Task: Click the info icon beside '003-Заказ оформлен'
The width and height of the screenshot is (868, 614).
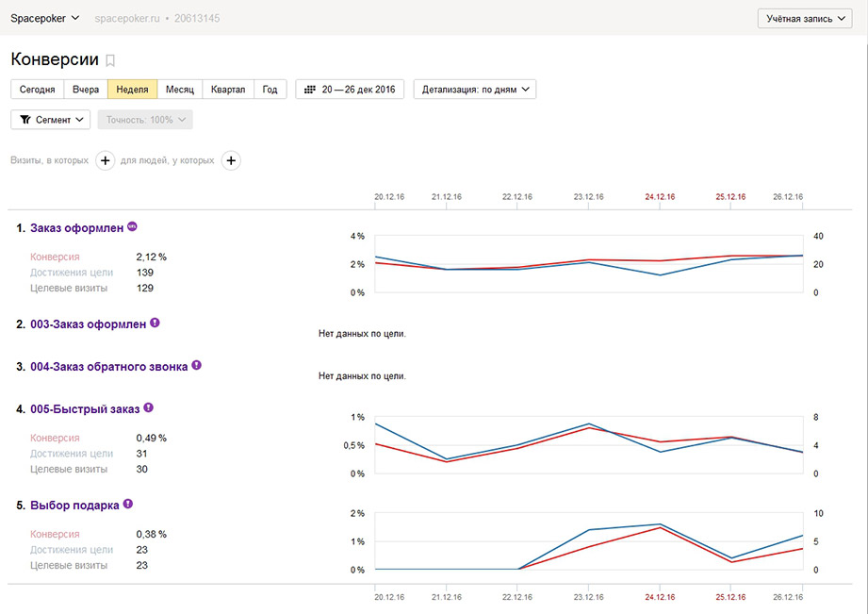Action: [156, 323]
